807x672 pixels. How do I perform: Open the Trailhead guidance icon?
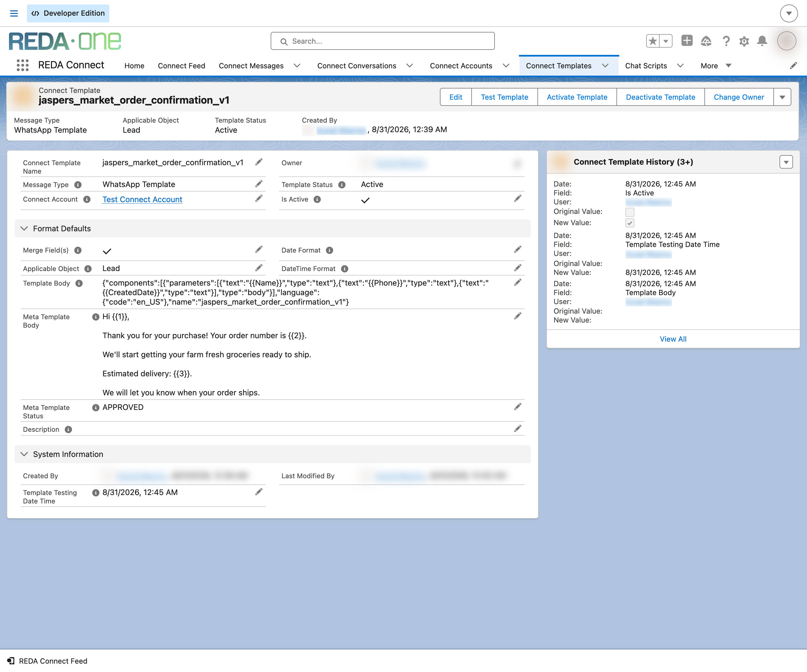(x=706, y=41)
